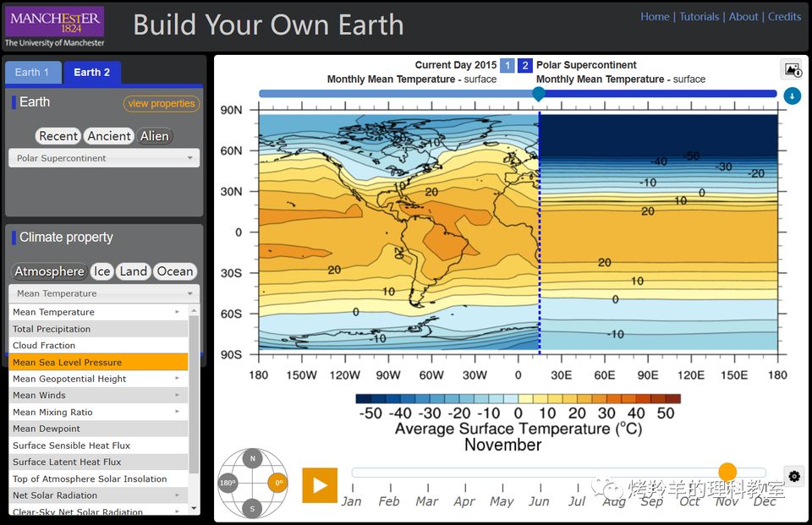Click the blue download arrow icon
The height and width of the screenshot is (525, 812).
click(792, 96)
